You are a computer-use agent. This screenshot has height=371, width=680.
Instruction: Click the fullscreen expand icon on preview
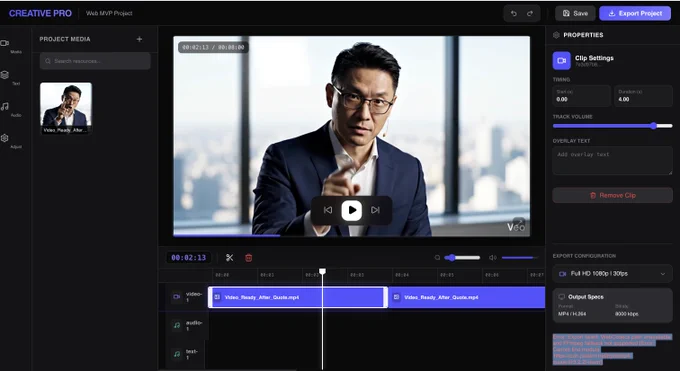tap(519, 223)
